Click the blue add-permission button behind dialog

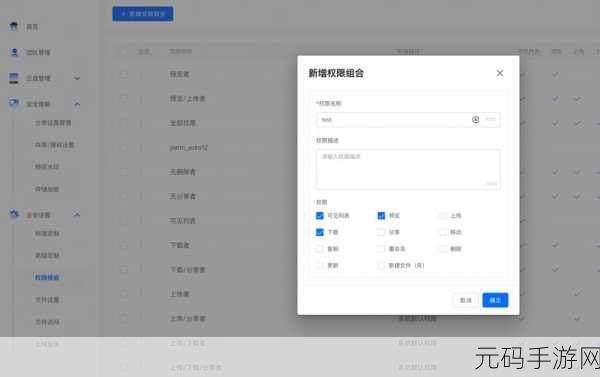(143, 14)
